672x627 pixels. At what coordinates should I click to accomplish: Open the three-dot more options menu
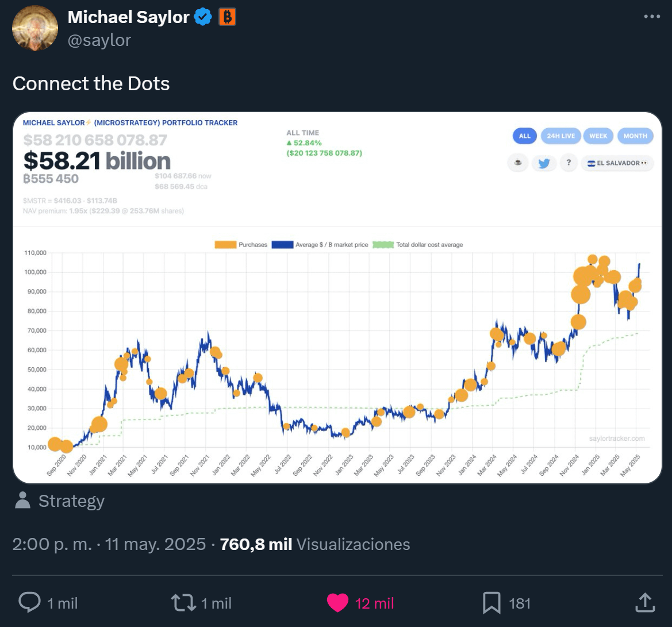click(651, 16)
